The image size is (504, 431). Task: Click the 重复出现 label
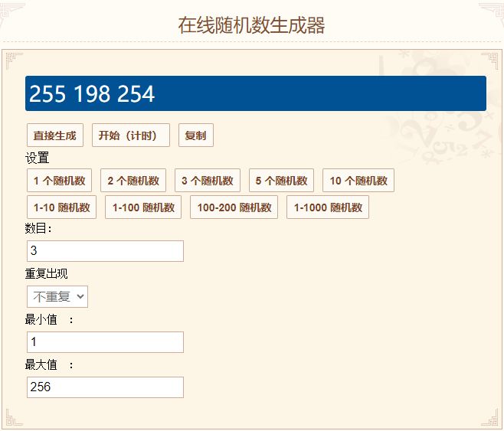click(x=47, y=273)
